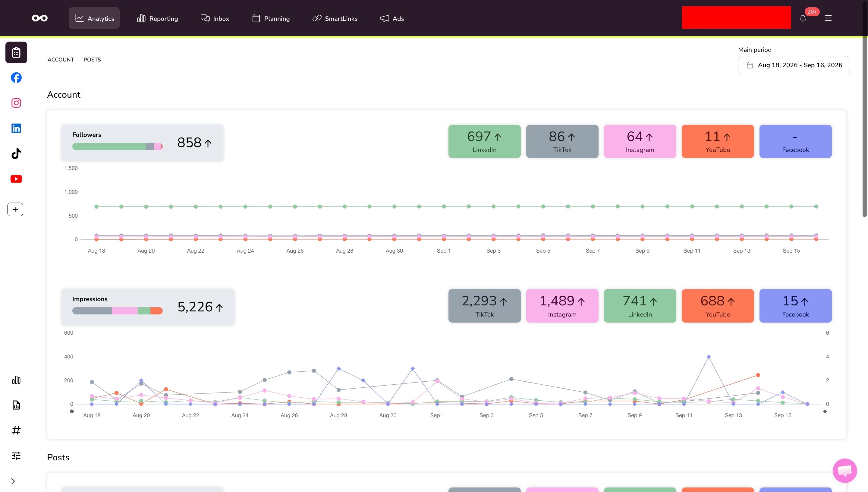This screenshot has width=868, height=492.
Task: Jump to ACCOUNT section link
Action: [x=61, y=59]
